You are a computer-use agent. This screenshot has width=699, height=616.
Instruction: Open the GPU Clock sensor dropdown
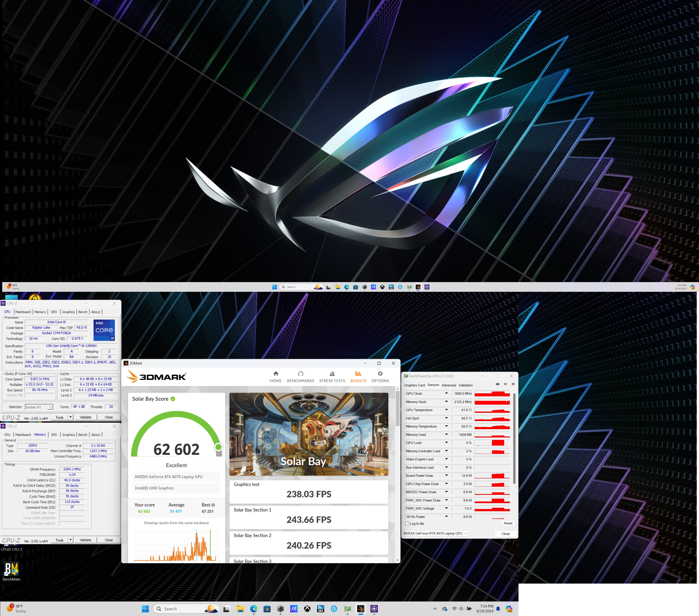coord(446,393)
